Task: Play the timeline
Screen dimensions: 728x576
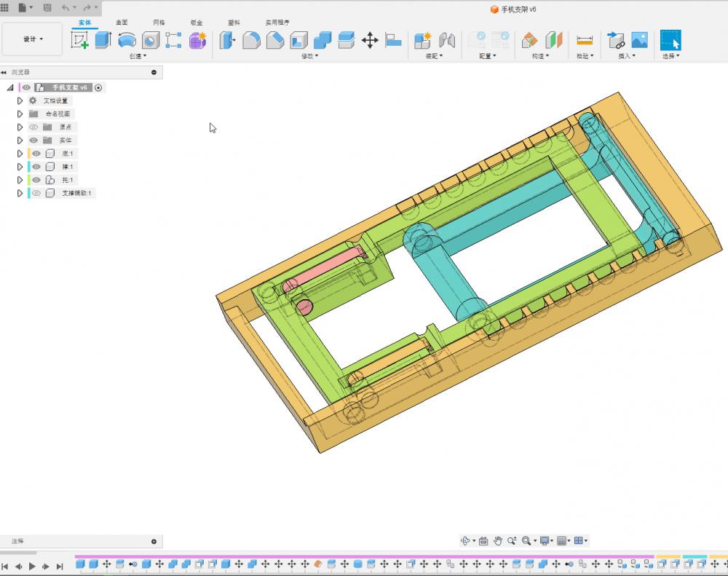Action: tap(32, 567)
